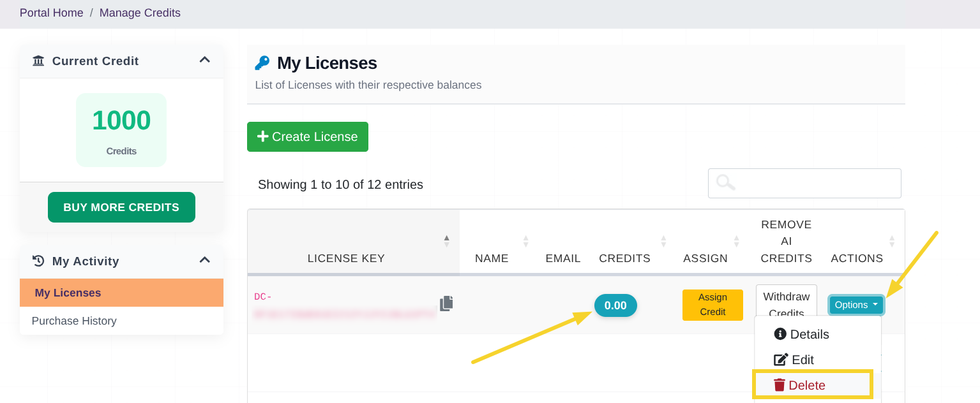Open the Options dropdown menu
Screen dimensions: 980x403
856,305
